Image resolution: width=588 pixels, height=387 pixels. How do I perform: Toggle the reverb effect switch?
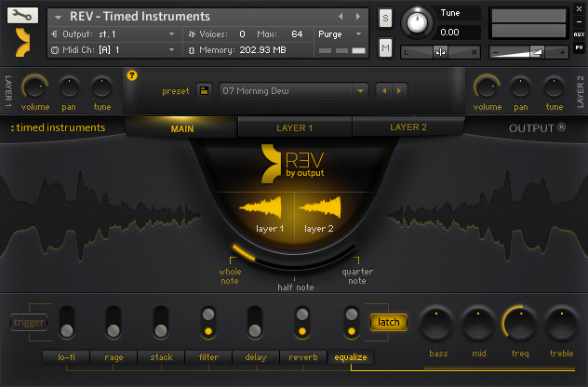pos(302,323)
